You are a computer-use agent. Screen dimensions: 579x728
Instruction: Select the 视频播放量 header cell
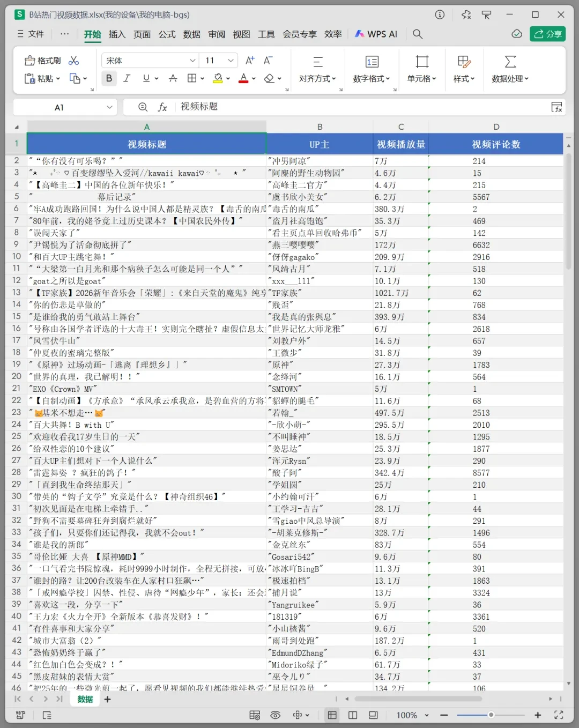[401, 144]
